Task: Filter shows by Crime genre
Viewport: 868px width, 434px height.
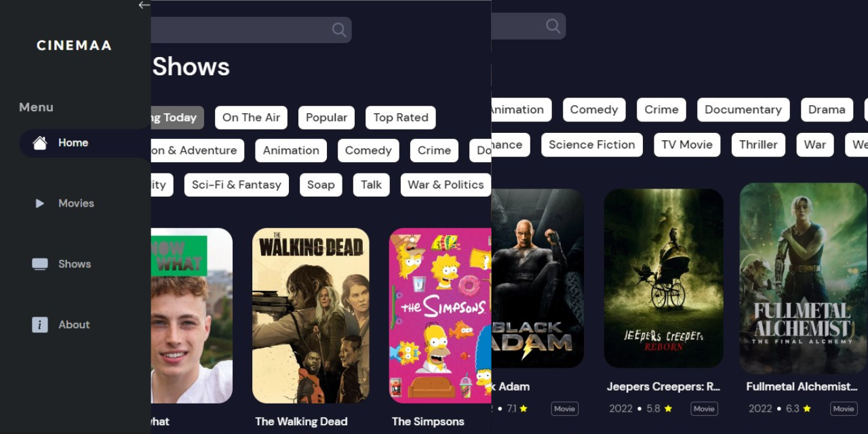Action: click(434, 151)
